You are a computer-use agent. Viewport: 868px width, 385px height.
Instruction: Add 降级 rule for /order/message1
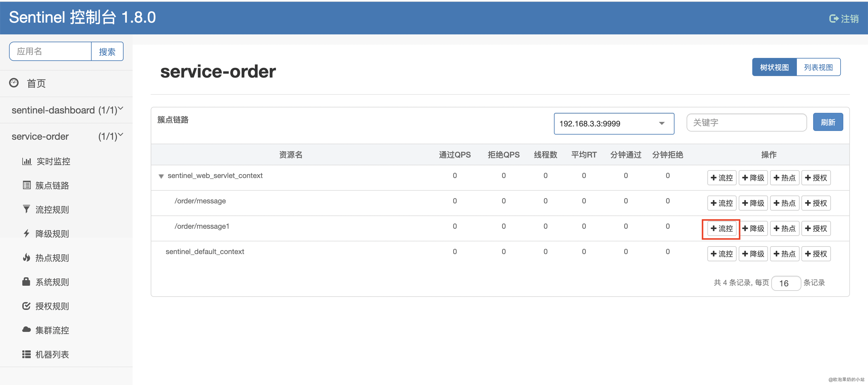(x=753, y=228)
